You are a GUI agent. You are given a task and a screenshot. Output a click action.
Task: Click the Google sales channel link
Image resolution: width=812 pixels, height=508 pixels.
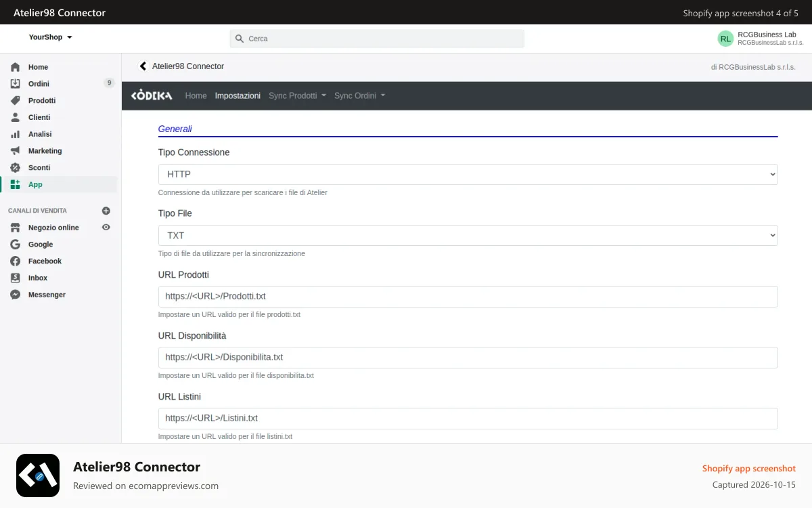41,245
